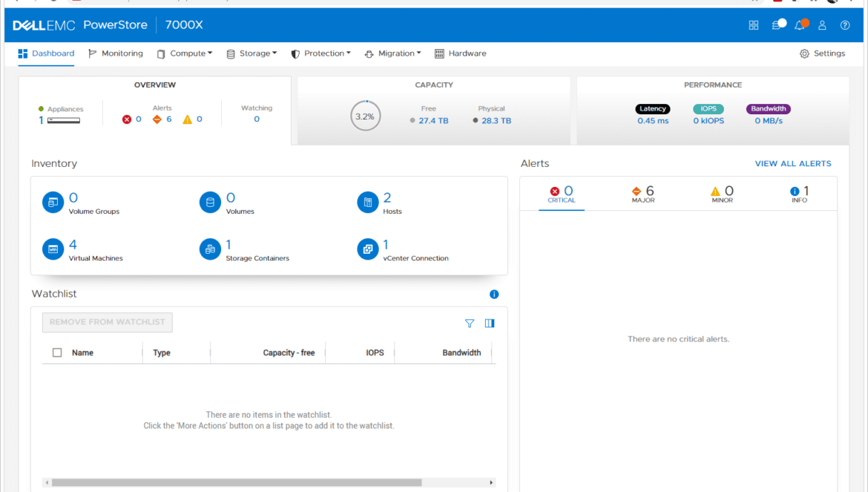
Task: Click the Monitoring flag icon
Action: click(x=93, y=53)
